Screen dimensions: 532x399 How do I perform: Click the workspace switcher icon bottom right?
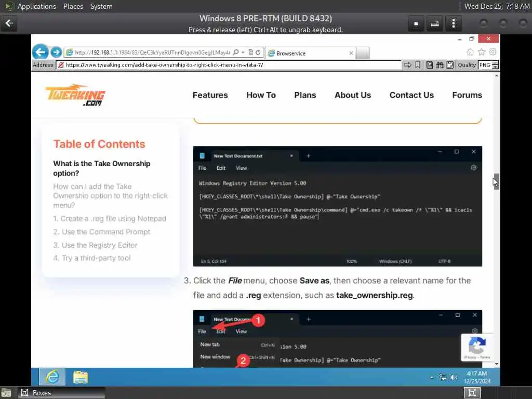(x=472, y=393)
